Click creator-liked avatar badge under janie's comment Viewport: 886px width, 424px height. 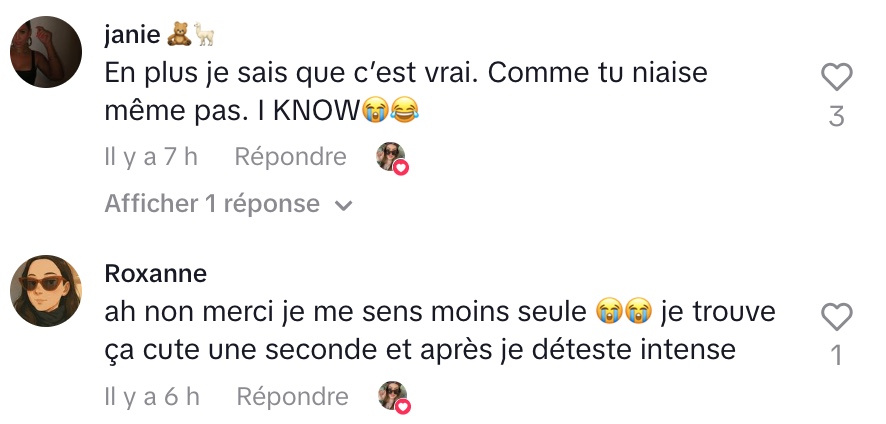tap(391, 158)
